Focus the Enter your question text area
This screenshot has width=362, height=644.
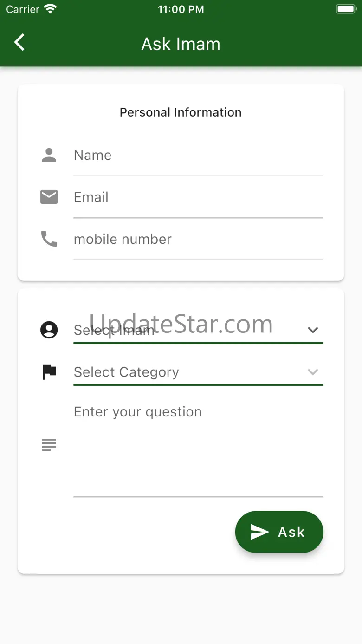198,445
